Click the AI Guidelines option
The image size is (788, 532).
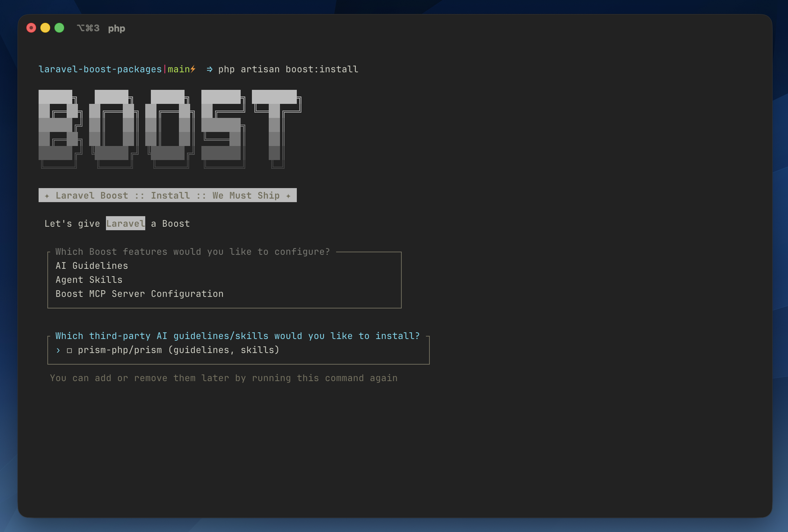click(x=92, y=266)
